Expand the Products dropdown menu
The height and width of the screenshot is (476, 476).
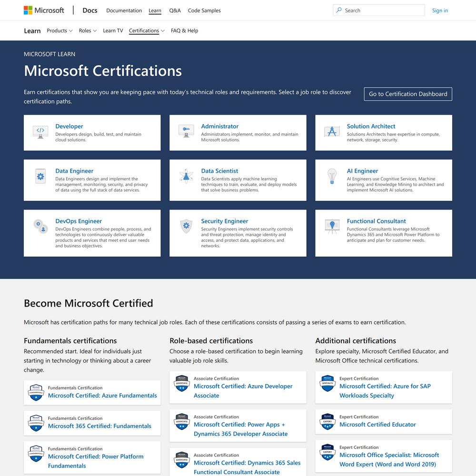[x=59, y=30]
